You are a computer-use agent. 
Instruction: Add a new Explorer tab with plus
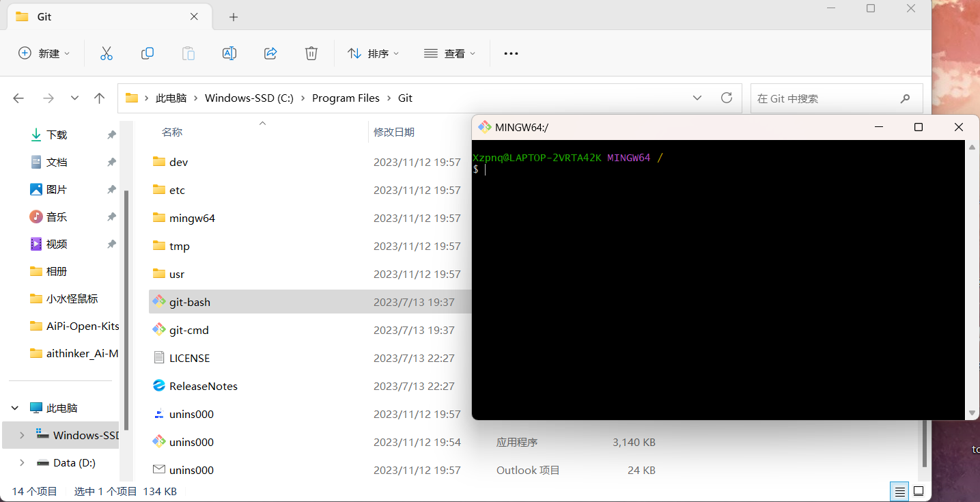pos(234,17)
